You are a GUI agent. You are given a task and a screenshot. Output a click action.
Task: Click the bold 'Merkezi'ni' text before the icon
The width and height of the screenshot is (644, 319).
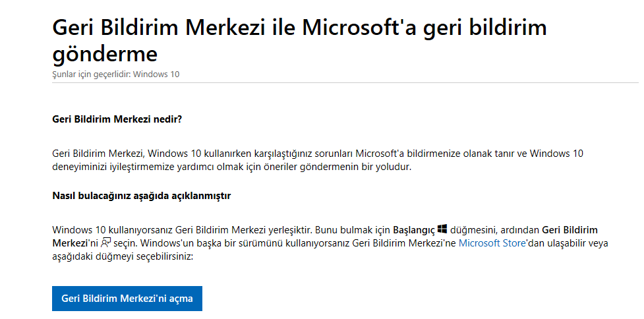point(76,243)
